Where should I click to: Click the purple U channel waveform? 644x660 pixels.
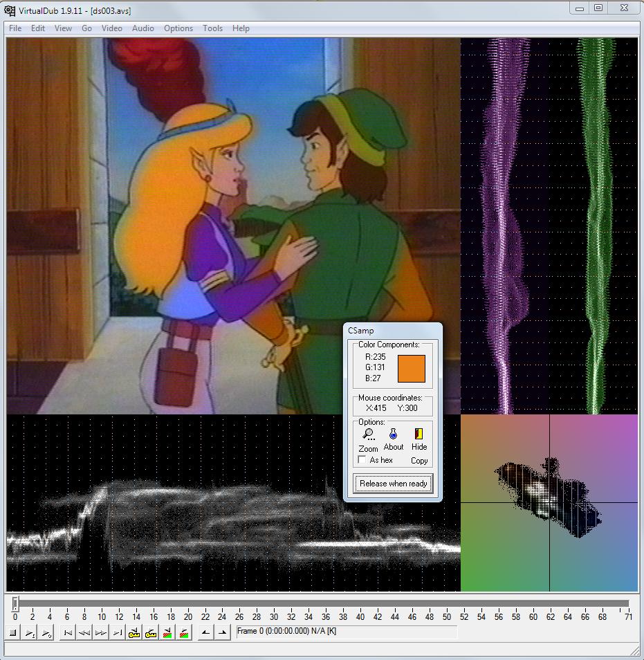pyautogui.click(x=504, y=226)
